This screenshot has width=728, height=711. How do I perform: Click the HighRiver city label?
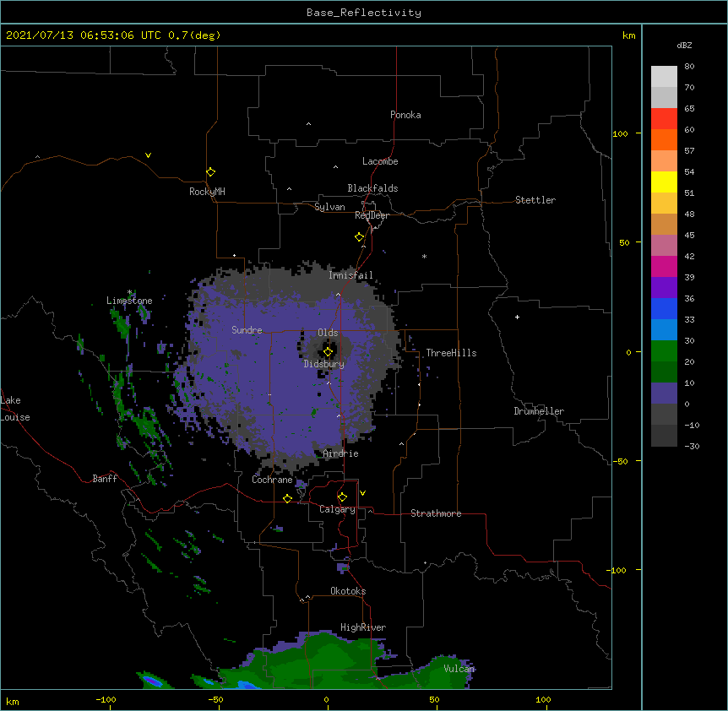click(x=363, y=627)
